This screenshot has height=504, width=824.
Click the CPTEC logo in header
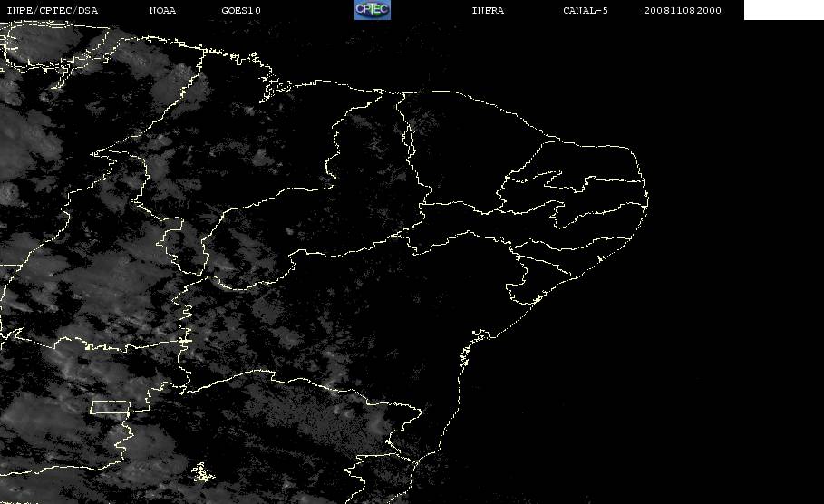click(373, 10)
